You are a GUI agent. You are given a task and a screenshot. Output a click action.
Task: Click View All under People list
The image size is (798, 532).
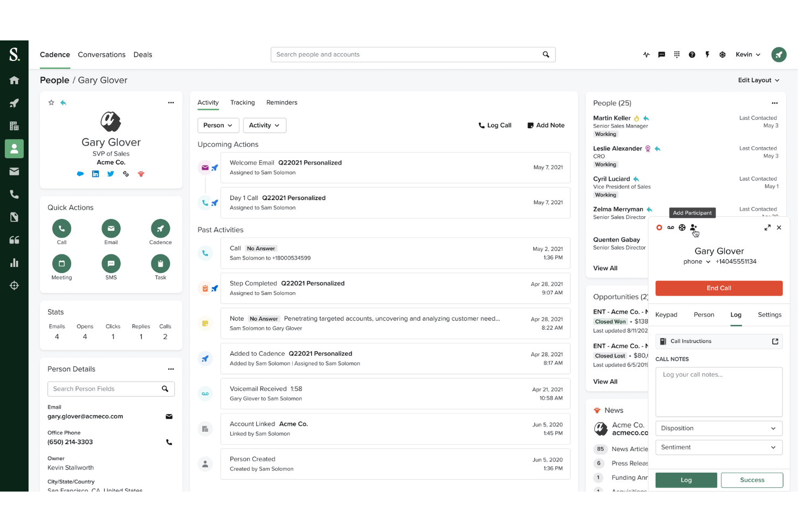tap(605, 268)
